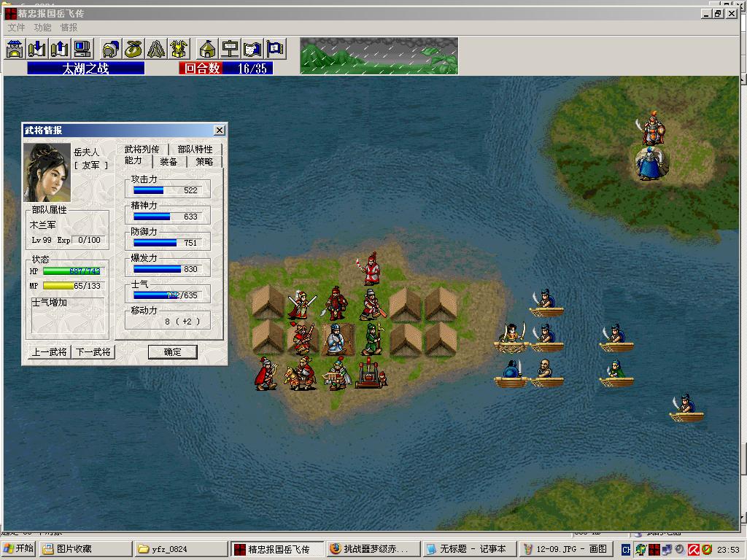Select the blue-armored general on the island
Viewport: 747px width, 560px height.
tap(649, 164)
